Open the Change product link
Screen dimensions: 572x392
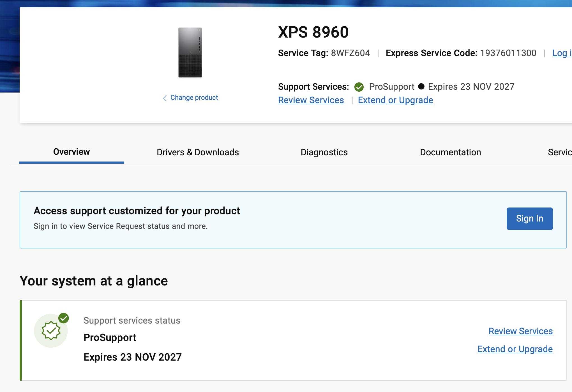pos(194,98)
